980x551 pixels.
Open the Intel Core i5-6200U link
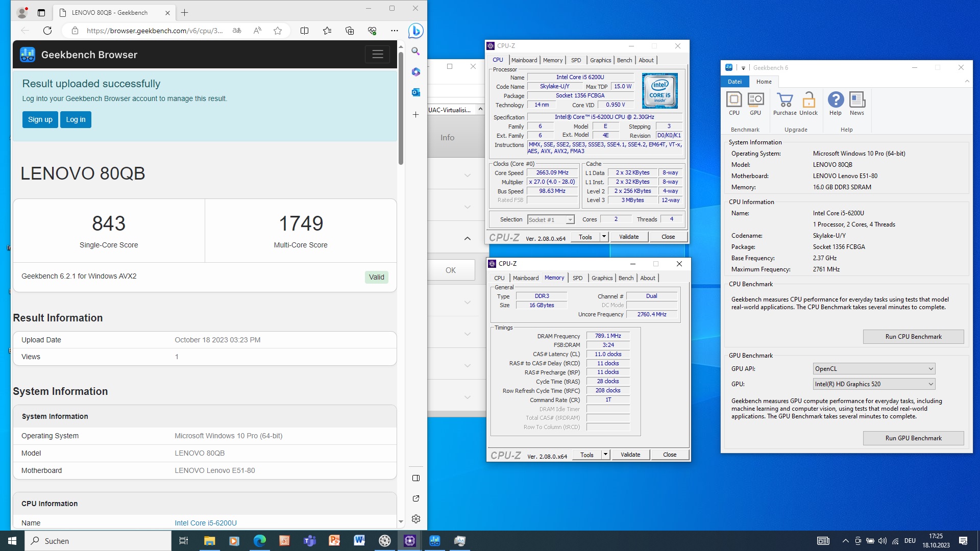point(206,523)
